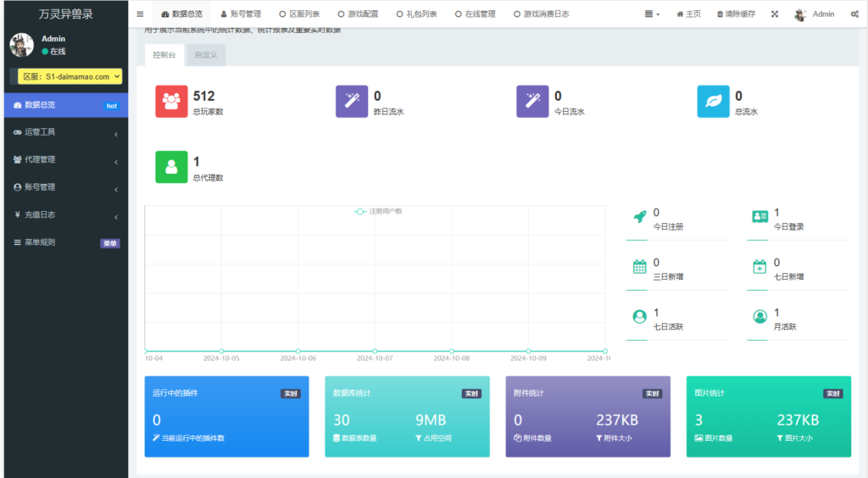Click the 实时 badge on 运行中的插件 card
Image resolution: width=868 pixels, height=478 pixels.
(x=291, y=394)
